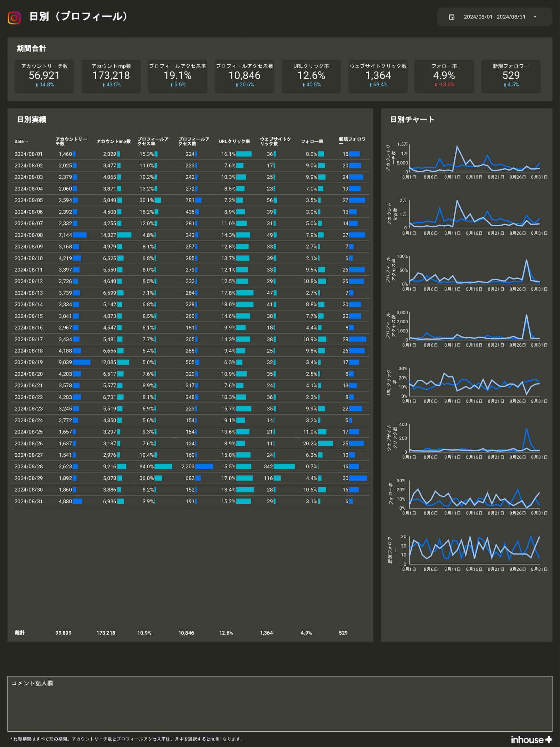Open the 2024/08/01 - 2024/08/31 date range picker
The width and height of the screenshot is (560, 747).
pos(494,17)
